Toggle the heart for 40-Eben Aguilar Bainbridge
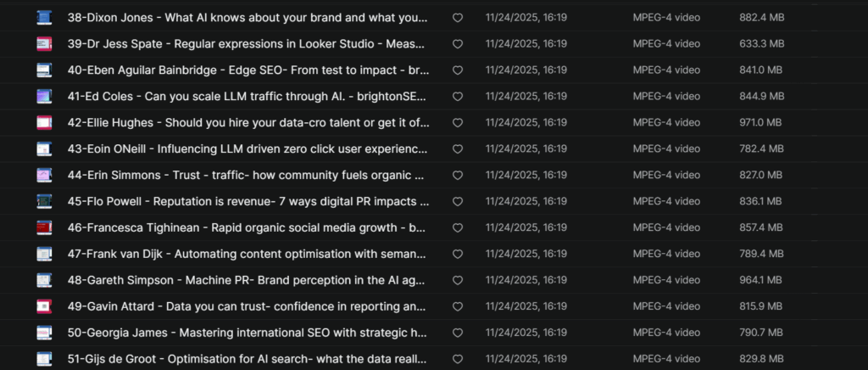This screenshot has width=868, height=370. click(x=458, y=70)
